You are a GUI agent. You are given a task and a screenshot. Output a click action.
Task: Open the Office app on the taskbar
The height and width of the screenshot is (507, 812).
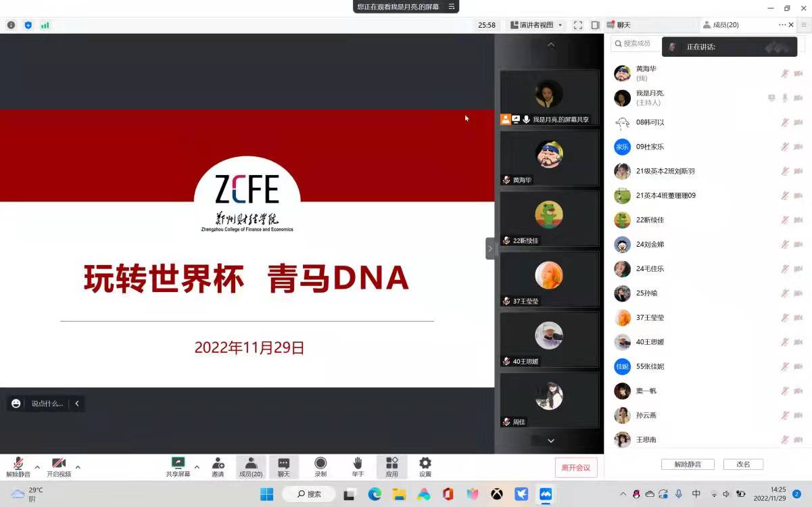coord(448,494)
